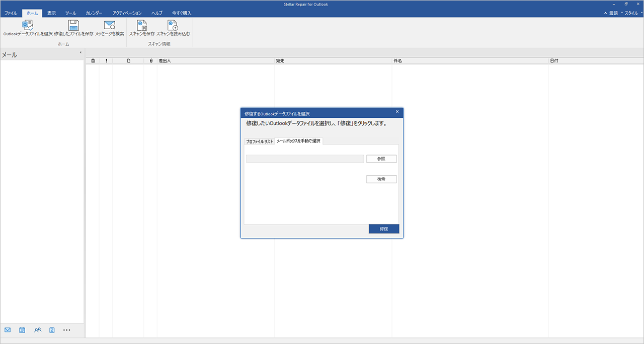Select the カレンダー ribbon tab
This screenshot has height=344, width=644.
coord(94,13)
